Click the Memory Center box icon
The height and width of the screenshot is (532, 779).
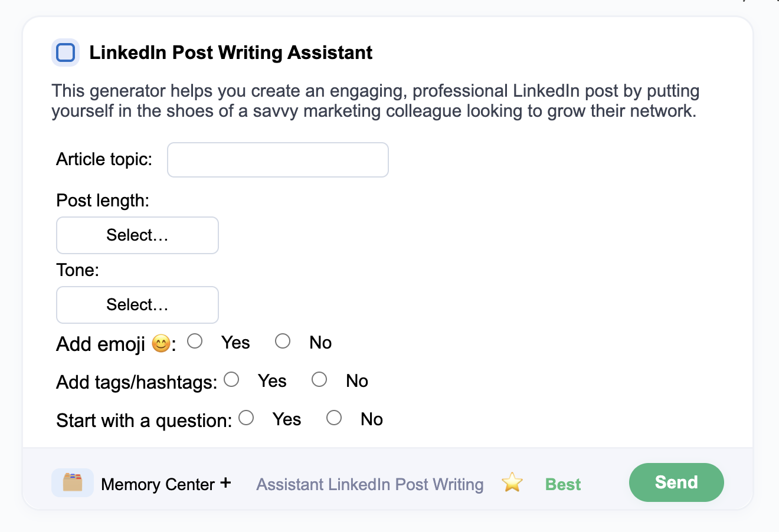click(72, 483)
